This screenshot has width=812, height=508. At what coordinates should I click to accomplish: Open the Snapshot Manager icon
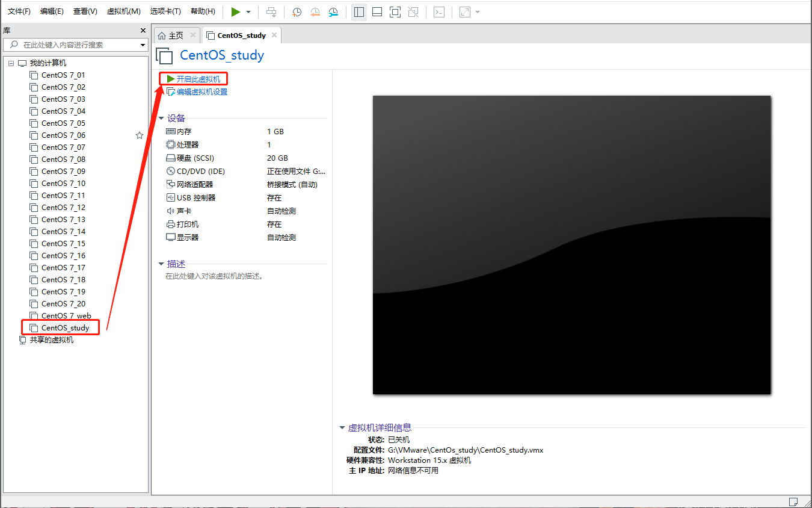coord(333,11)
